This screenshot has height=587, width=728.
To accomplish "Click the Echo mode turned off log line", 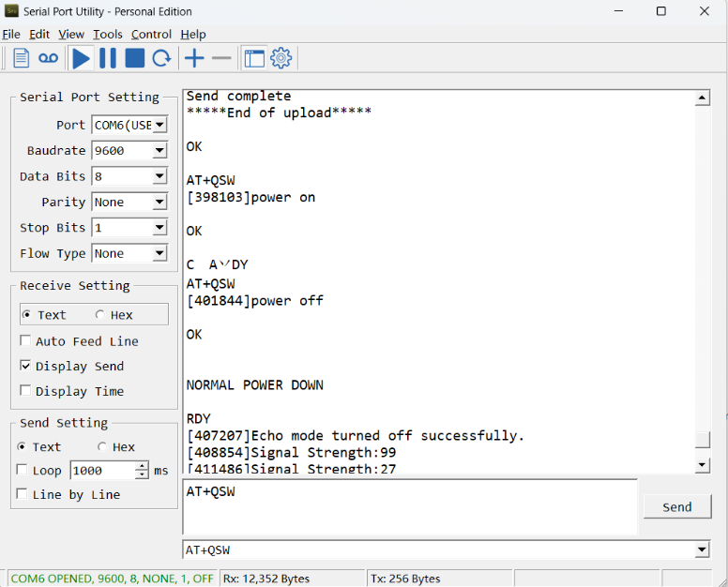I will click(356, 436).
